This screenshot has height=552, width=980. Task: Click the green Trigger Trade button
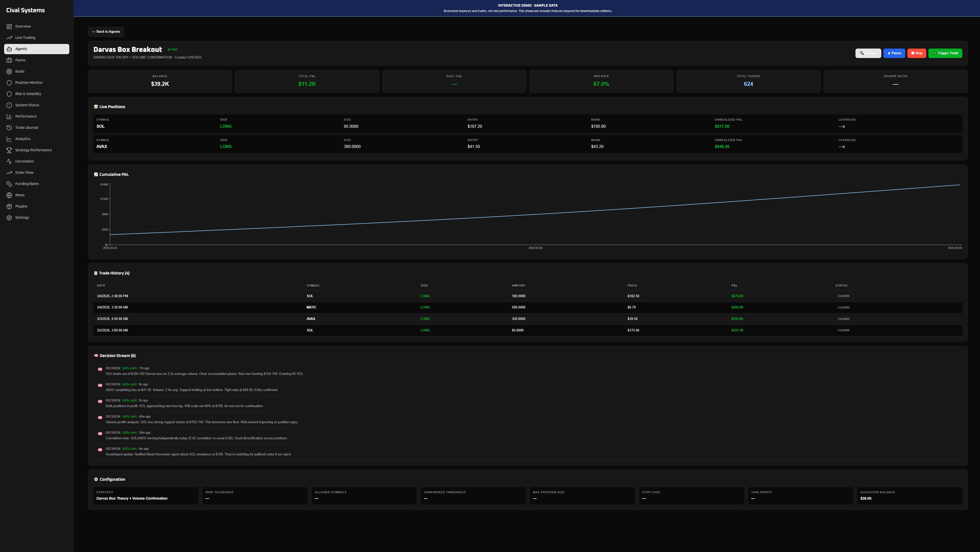[945, 53]
